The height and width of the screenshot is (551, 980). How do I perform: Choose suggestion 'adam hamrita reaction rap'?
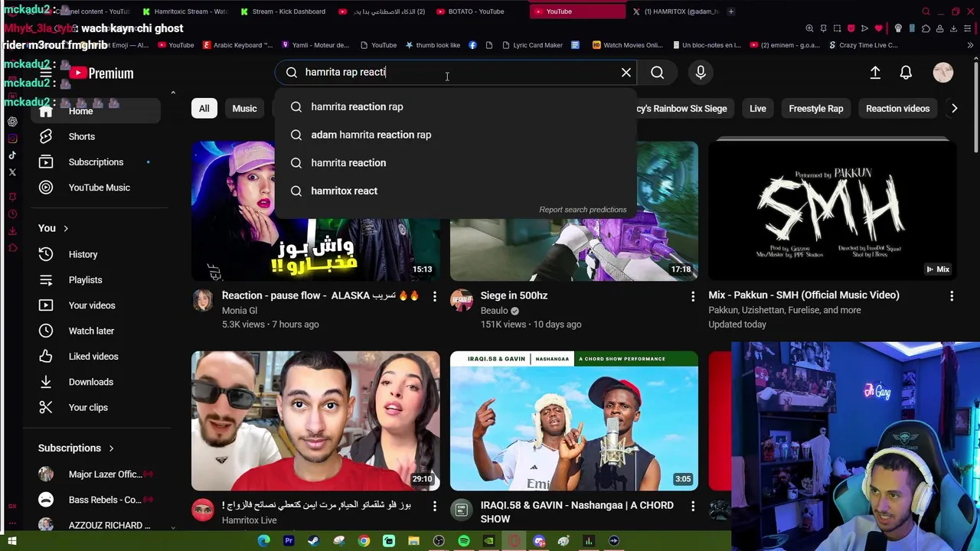456,135
